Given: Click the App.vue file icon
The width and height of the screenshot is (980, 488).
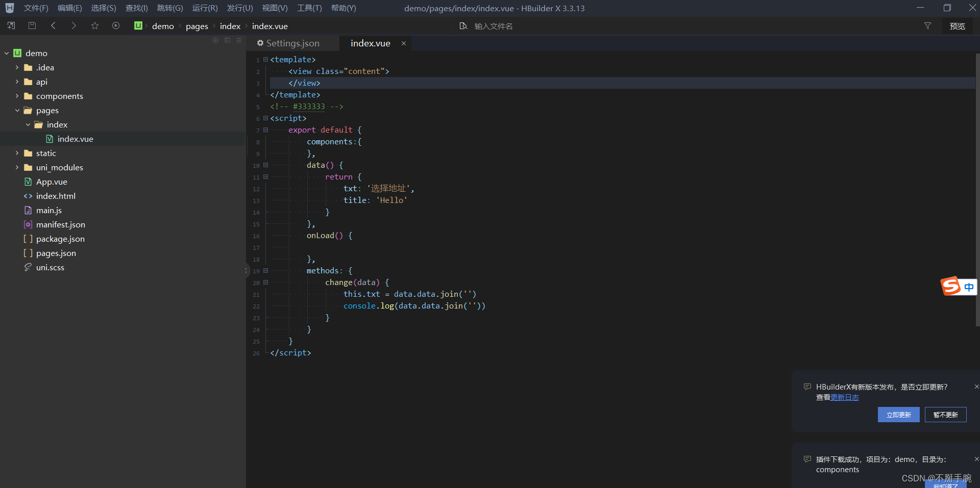Looking at the screenshot, I should pos(28,182).
